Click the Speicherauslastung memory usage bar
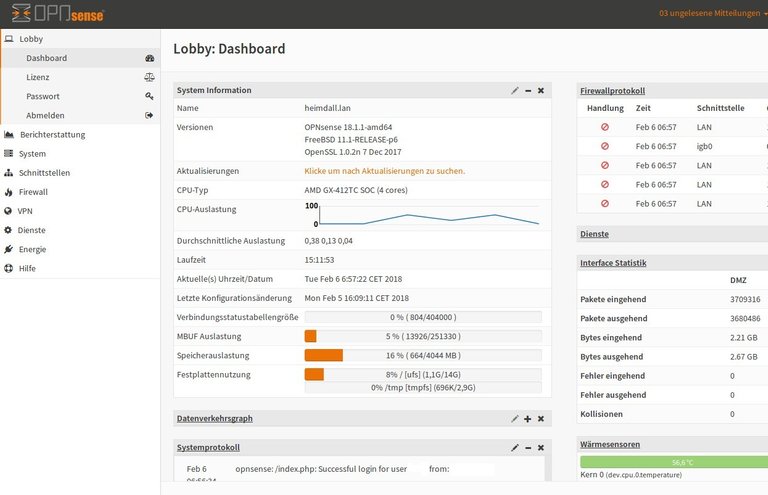This screenshot has height=495, width=768. pyautogui.click(x=423, y=355)
